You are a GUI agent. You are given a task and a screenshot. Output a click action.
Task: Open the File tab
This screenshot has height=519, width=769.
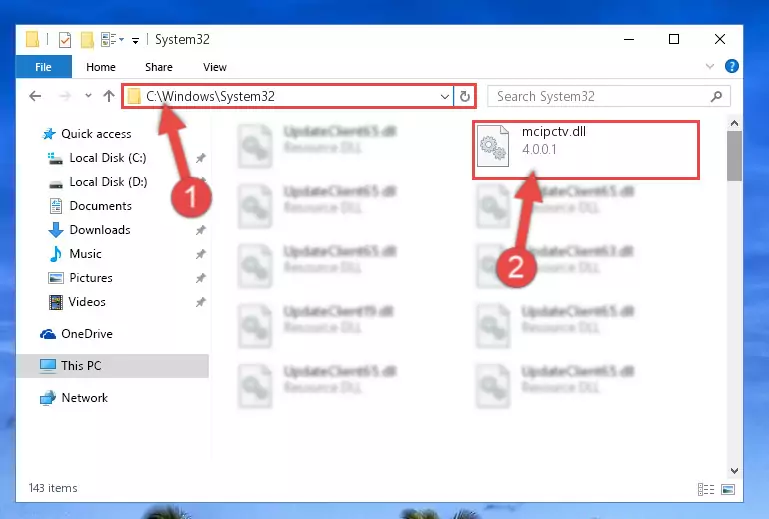point(43,67)
